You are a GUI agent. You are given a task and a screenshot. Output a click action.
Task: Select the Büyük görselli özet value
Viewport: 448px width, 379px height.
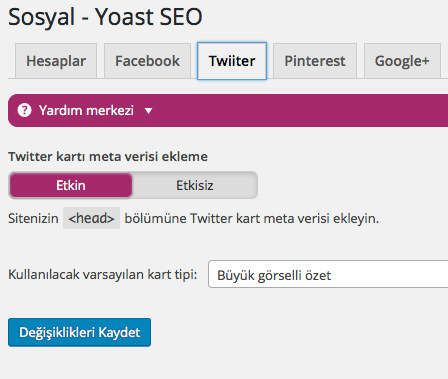274,275
